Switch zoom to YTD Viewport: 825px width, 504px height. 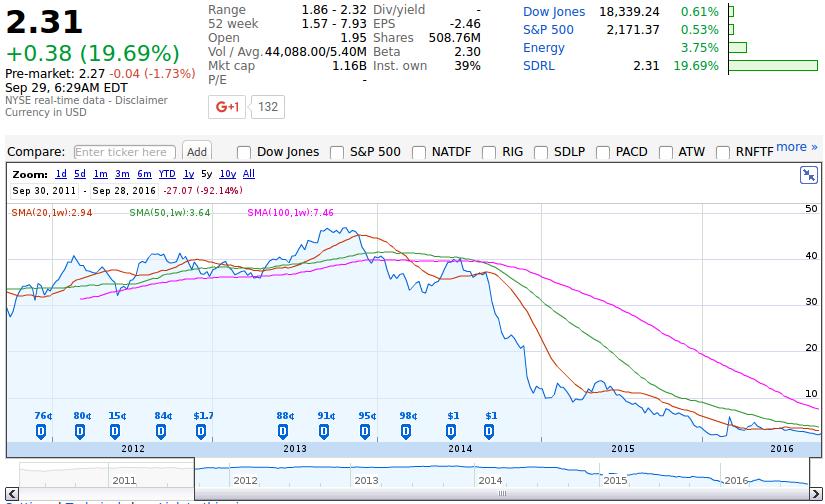(167, 174)
